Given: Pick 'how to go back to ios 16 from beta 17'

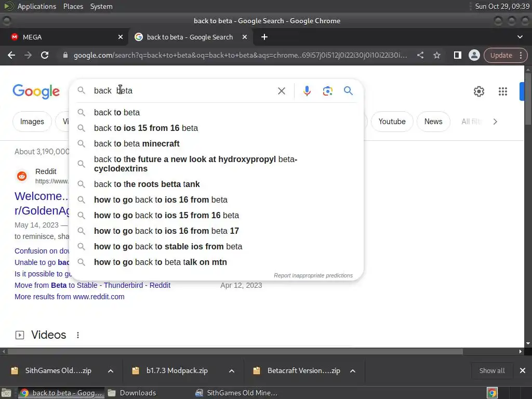Looking at the screenshot, I should pos(217,231).
